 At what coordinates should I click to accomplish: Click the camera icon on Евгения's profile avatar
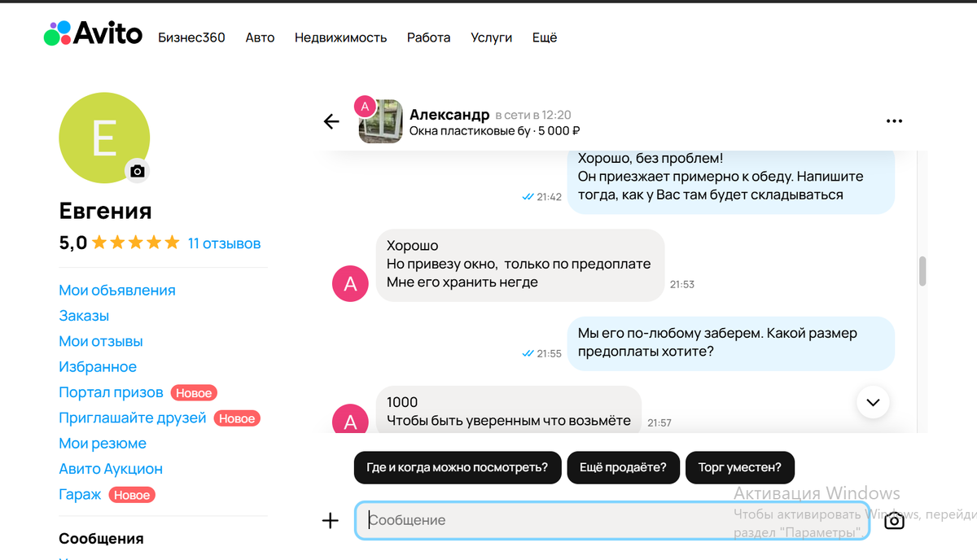(138, 171)
